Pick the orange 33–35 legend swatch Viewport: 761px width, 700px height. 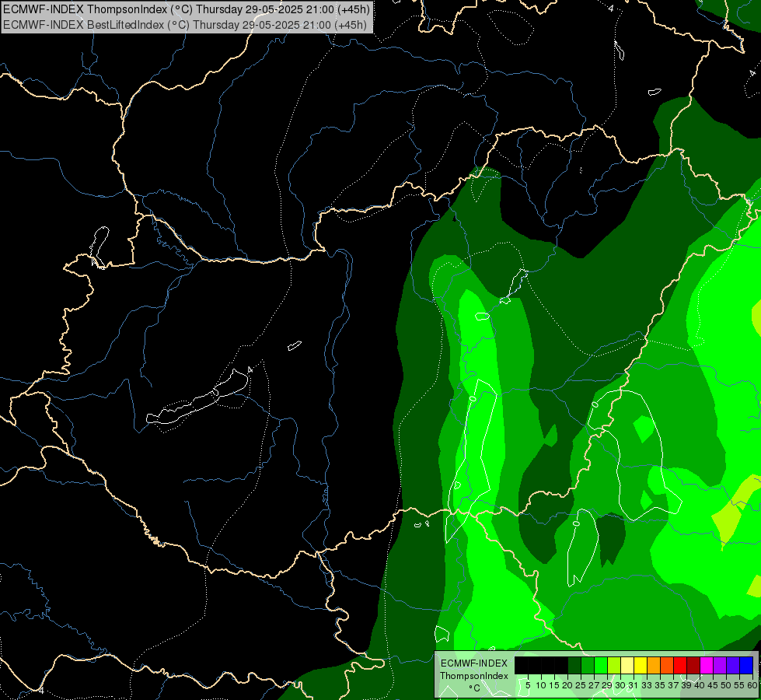(654, 665)
